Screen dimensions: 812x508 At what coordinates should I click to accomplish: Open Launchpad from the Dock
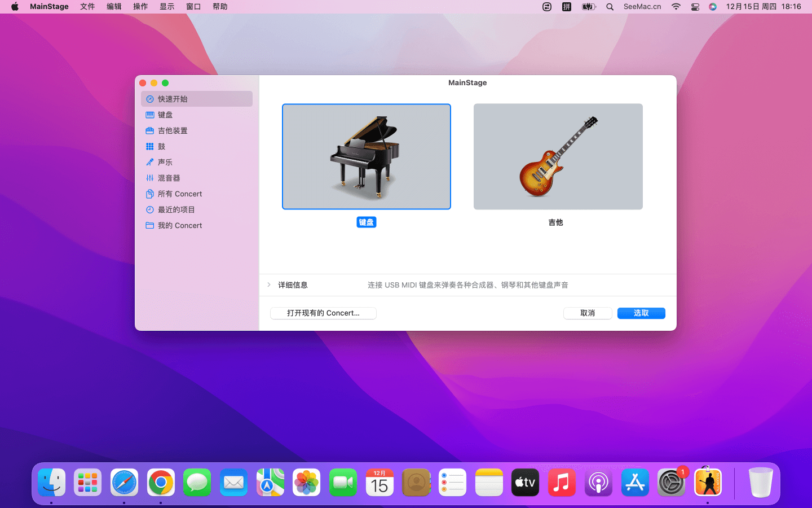(x=88, y=483)
